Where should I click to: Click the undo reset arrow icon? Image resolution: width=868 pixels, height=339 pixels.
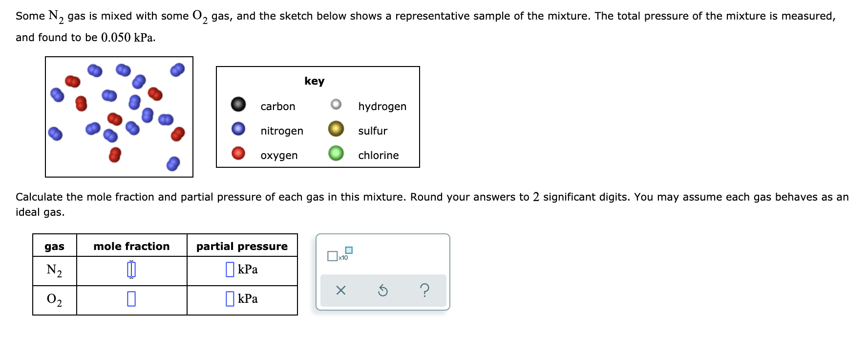(383, 291)
